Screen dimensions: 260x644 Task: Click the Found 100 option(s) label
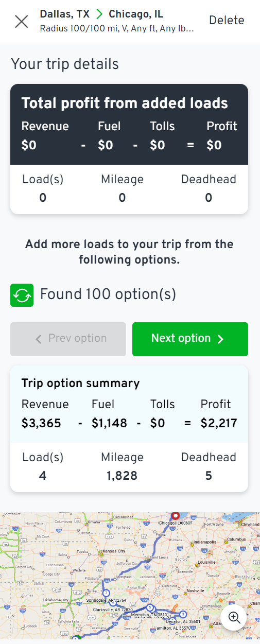tap(108, 294)
